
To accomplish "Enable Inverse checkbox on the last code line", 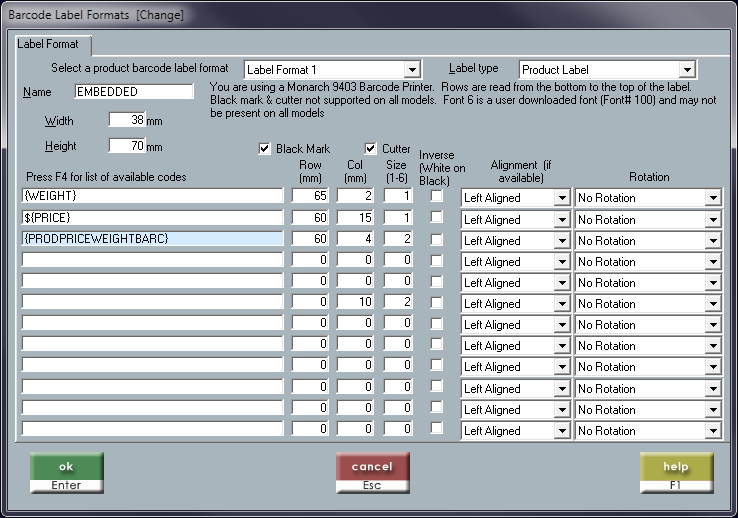I will pos(437,428).
